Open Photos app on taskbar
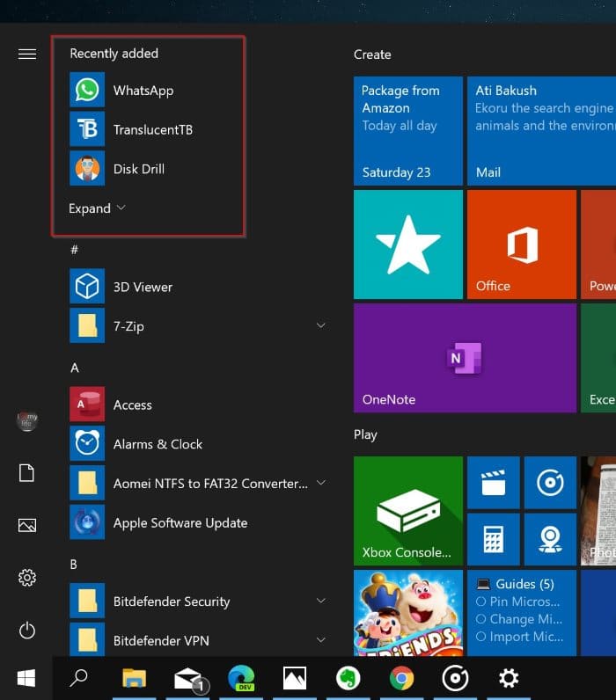616x700 pixels. pyautogui.click(x=295, y=678)
